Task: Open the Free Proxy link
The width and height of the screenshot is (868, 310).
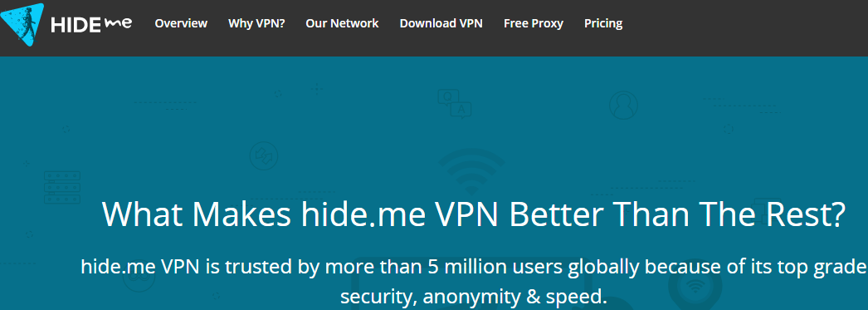Action: coord(534,23)
